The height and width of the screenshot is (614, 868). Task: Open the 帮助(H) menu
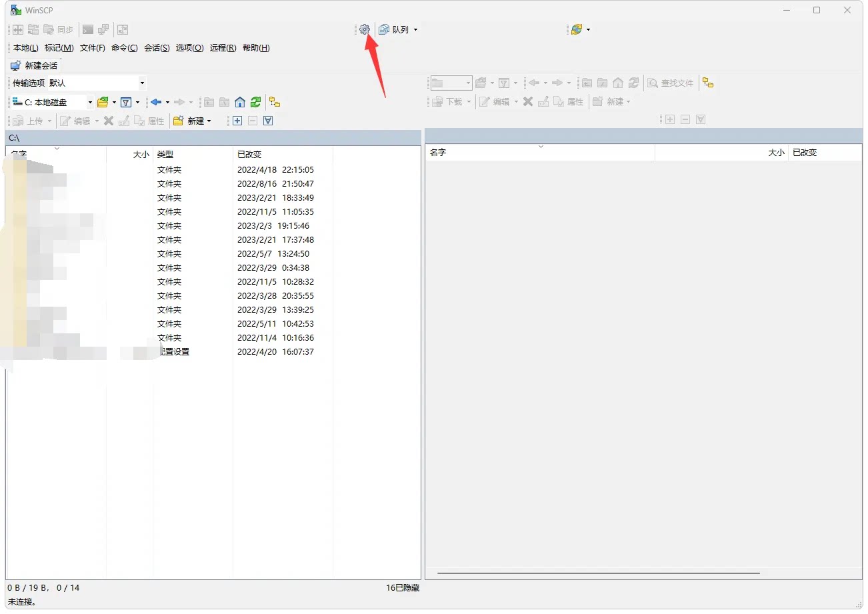coord(256,48)
